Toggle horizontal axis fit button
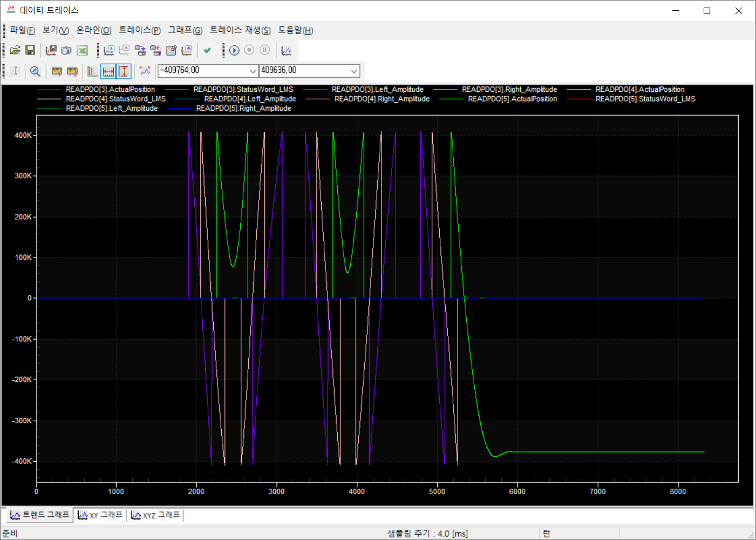 click(x=108, y=71)
